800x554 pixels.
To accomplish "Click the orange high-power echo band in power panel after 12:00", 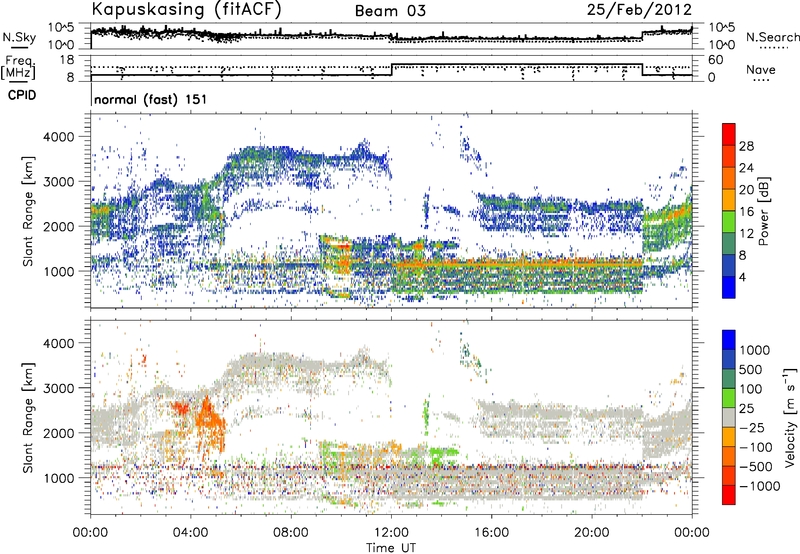I will coord(515,264).
